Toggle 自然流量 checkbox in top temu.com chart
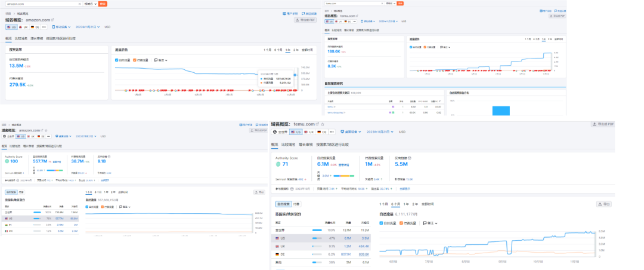Viewport: 644px width, 270px height. click(x=411, y=47)
